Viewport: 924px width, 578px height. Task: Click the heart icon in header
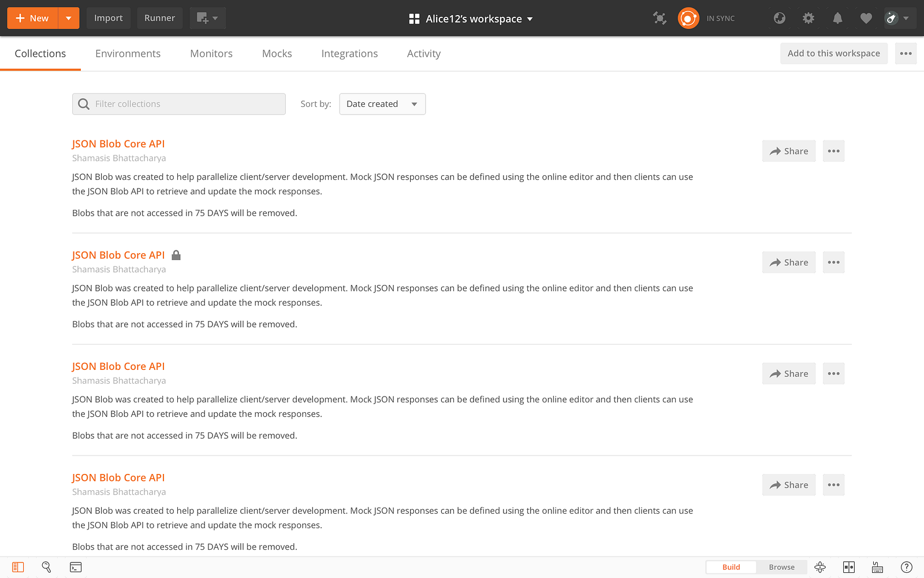866,18
